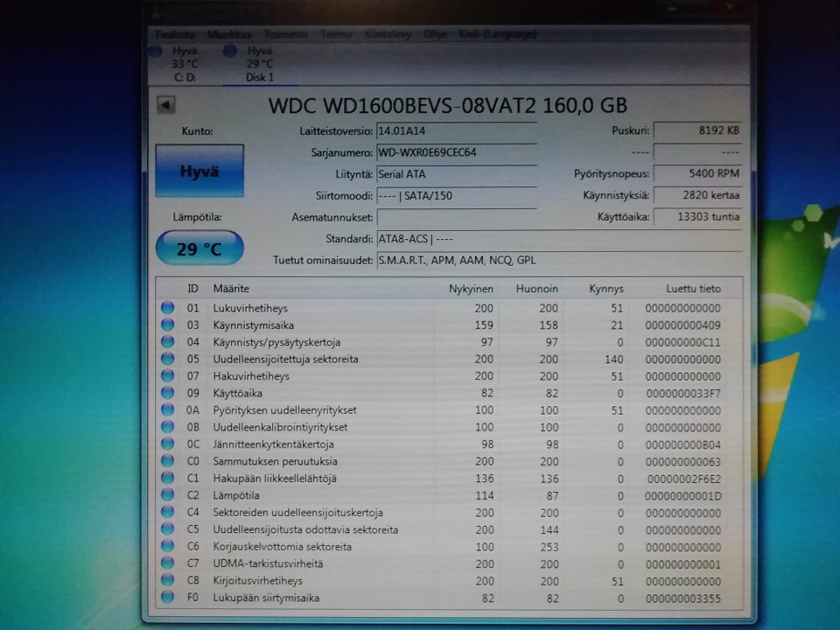Click the 29 °C temperature button
Viewport: 840px width, 630px height.
[199, 248]
